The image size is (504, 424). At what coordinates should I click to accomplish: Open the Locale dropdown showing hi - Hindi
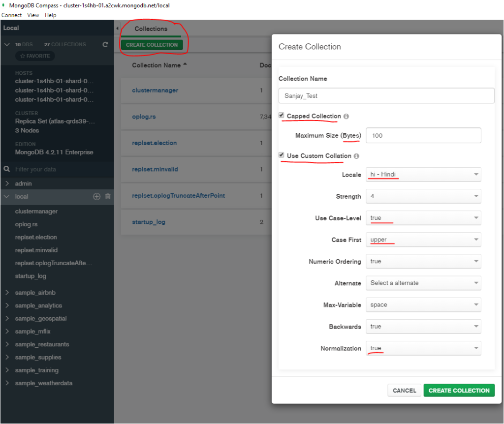pyautogui.click(x=423, y=175)
